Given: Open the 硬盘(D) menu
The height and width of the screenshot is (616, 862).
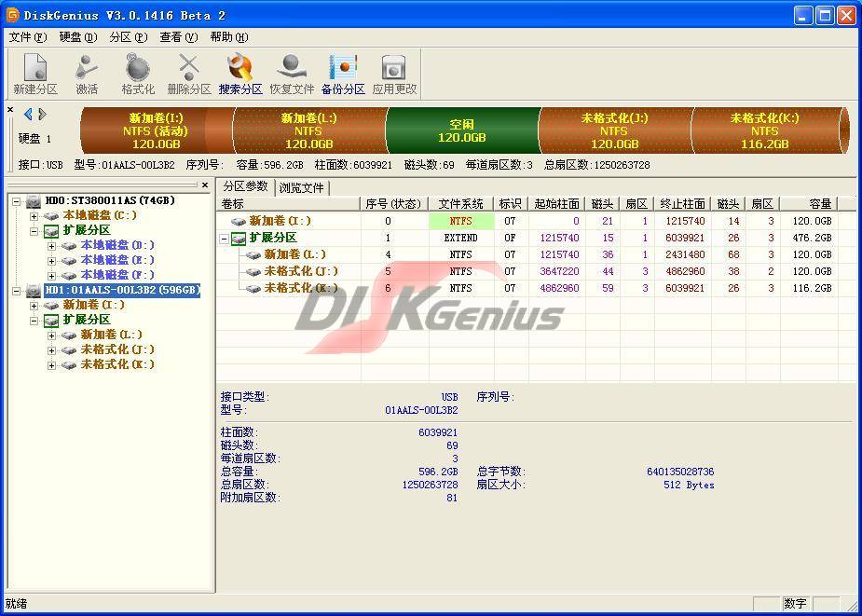Looking at the screenshot, I should point(78,37).
